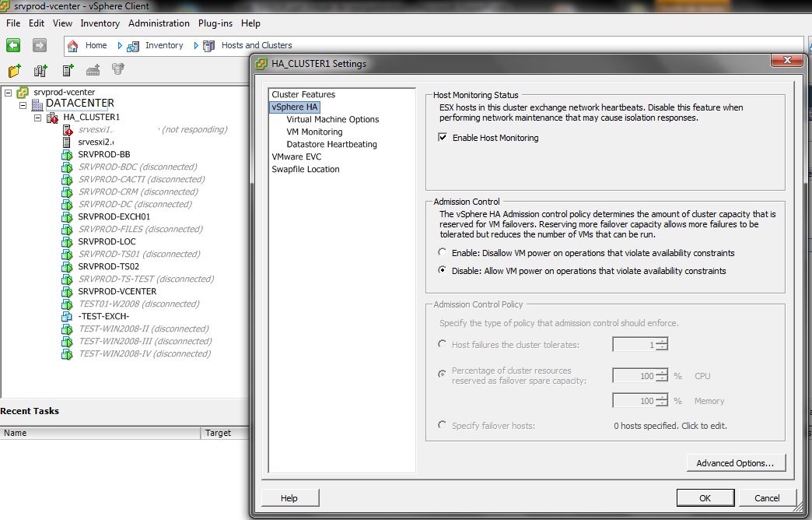Click the CPU percentage value field
Screen dimensions: 812x520
pyautogui.click(x=635, y=376)
